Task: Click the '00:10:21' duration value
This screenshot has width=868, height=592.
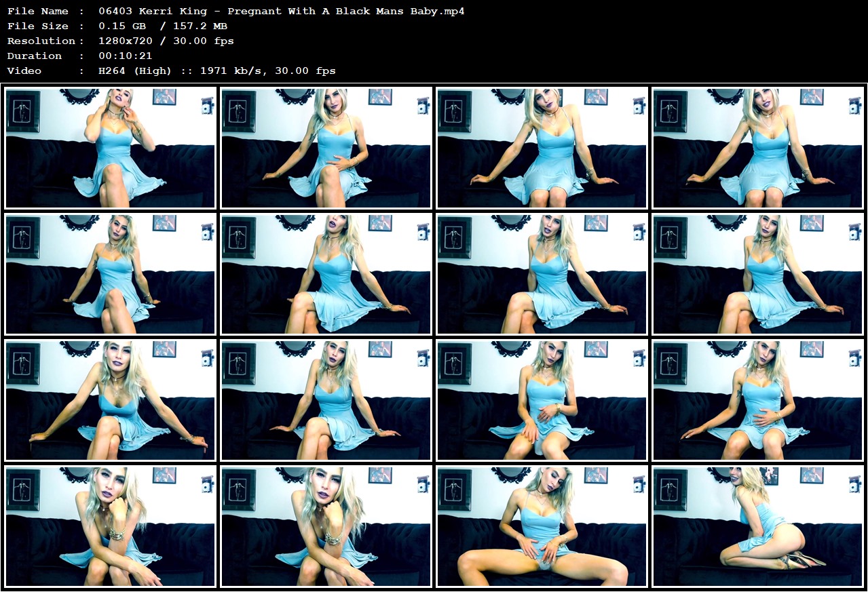Action: 126,56
